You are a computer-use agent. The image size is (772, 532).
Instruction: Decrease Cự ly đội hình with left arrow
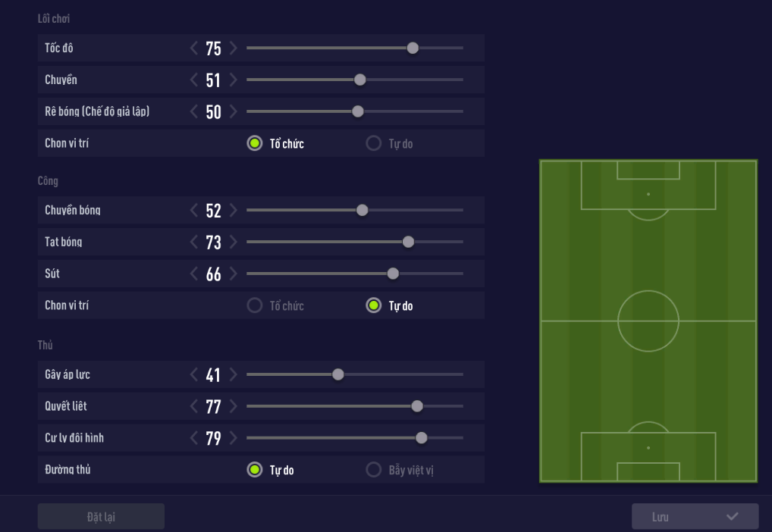pyautogui.click(x=194, y=439)
